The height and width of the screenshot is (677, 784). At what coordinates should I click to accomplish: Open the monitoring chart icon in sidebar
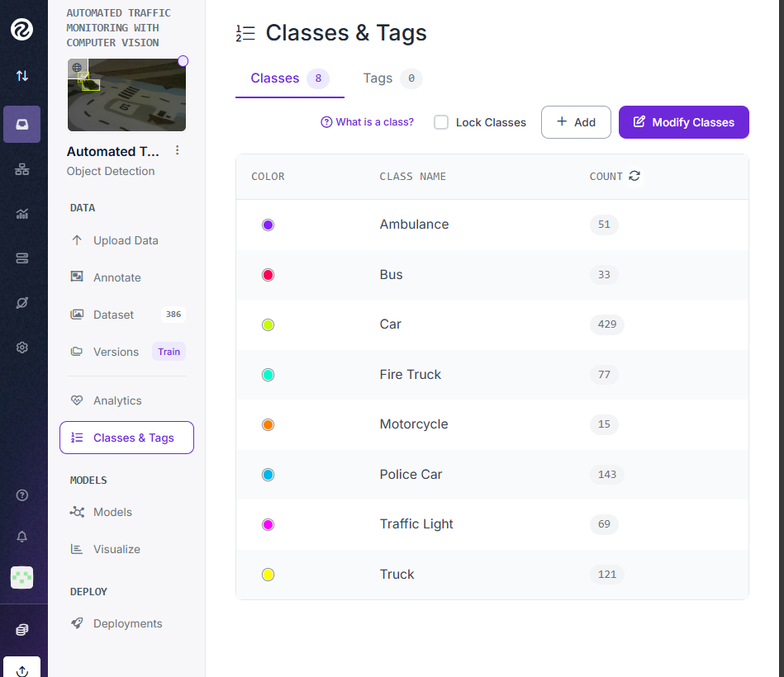pyautogui.click(x=22, y=214)
